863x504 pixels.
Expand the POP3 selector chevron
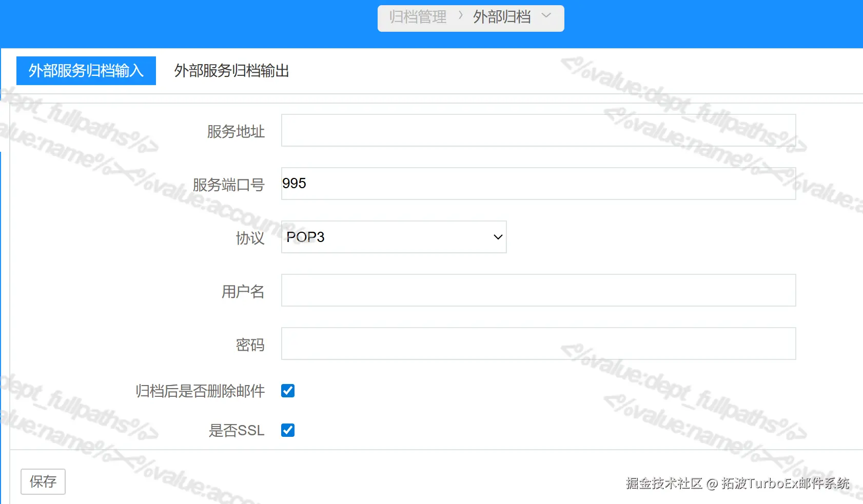point(497,237)
